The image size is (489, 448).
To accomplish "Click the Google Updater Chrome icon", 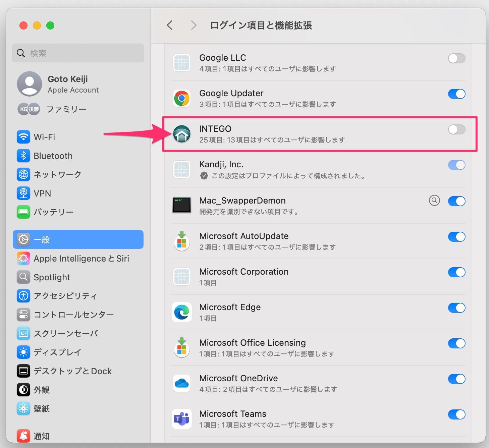I will tap(182, 98).
